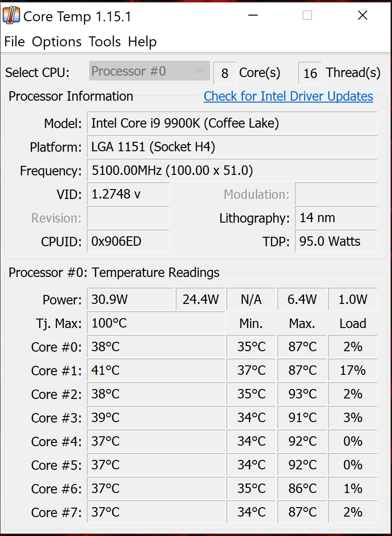Click the 24.4W power reading
The image size is (392, 536).
[x=200, y=300]
